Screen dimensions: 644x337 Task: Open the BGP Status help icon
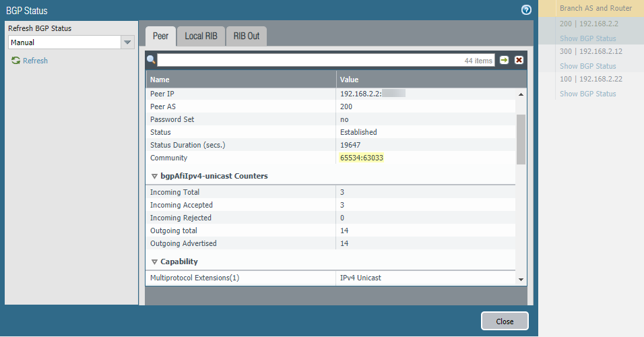526,10
